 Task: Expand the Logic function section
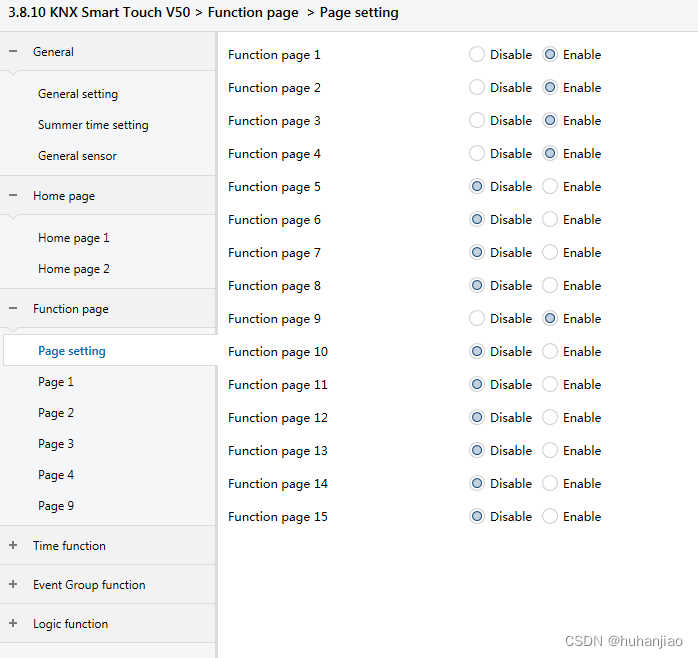[x=13, y=624]
